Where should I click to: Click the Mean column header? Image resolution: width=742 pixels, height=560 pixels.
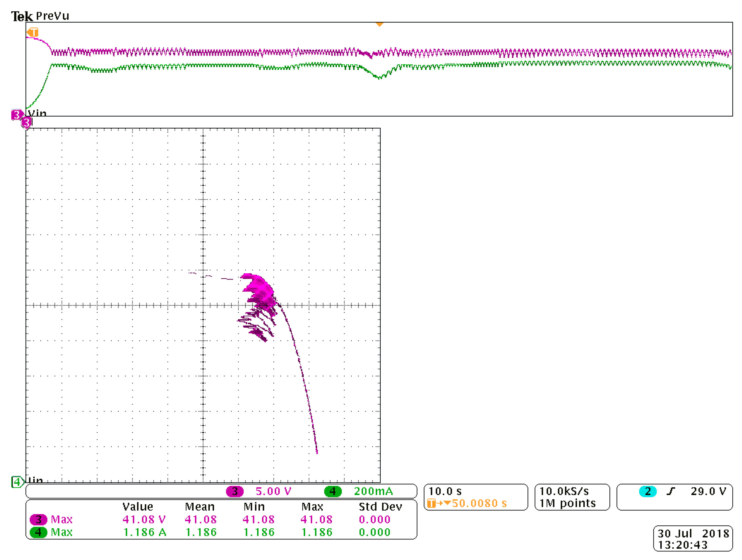(200, 507)
